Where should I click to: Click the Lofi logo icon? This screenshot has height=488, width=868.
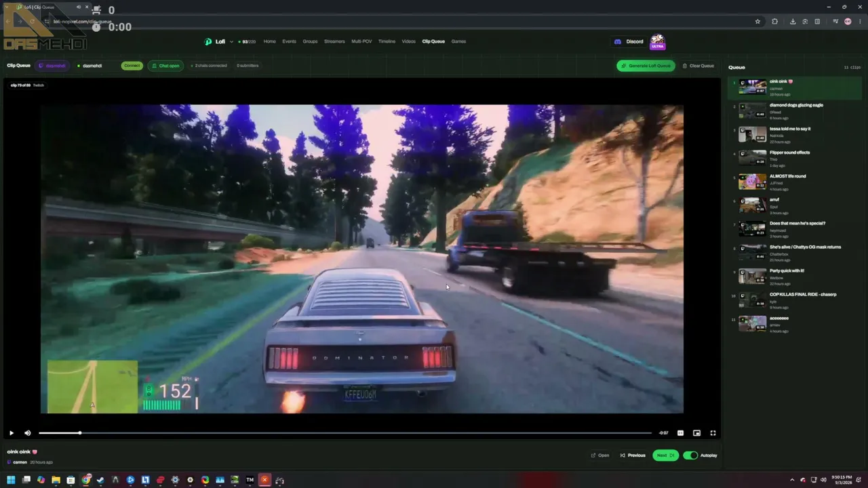(x=208, y=41)
